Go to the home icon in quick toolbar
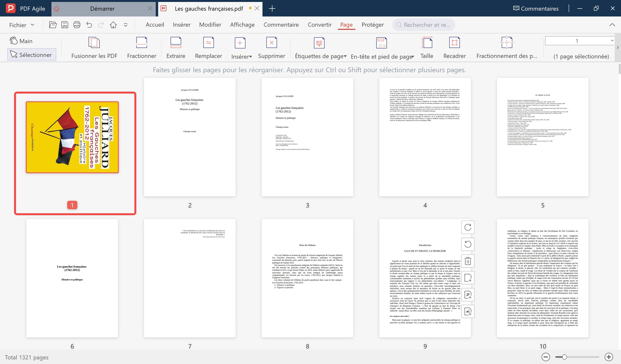This screenshot has height=364, width=621. click(113, 25)
